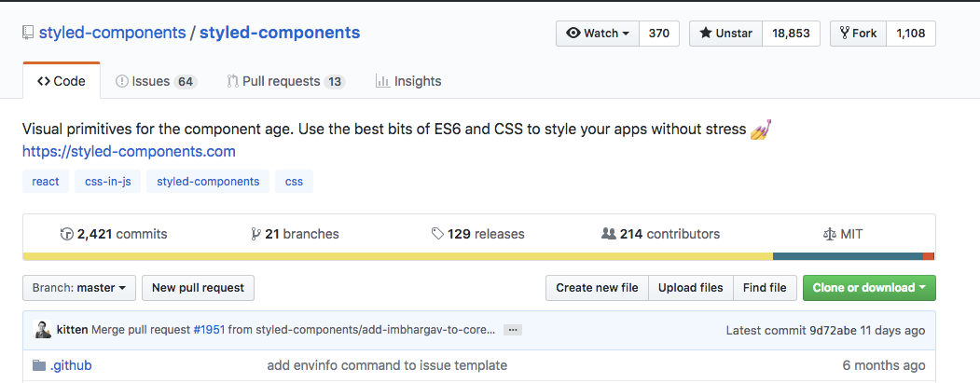Expand the commit message ellipsis button
Screen dimensions: 980x383
(x=513, y=330)
